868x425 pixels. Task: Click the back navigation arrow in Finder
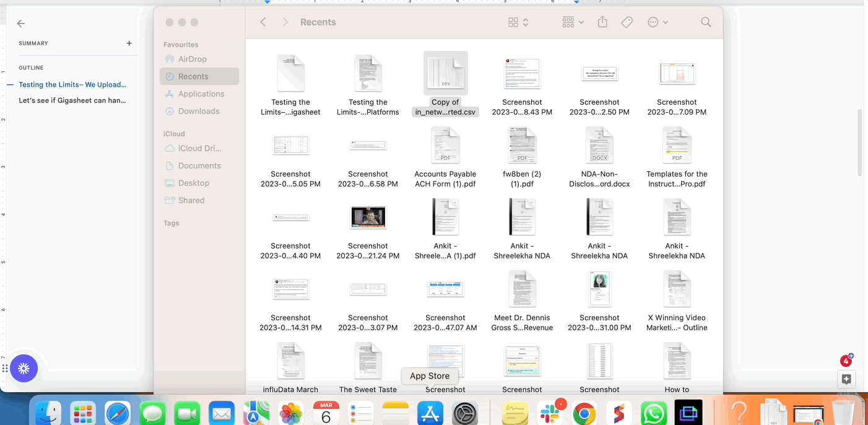(x=263, y=22)
